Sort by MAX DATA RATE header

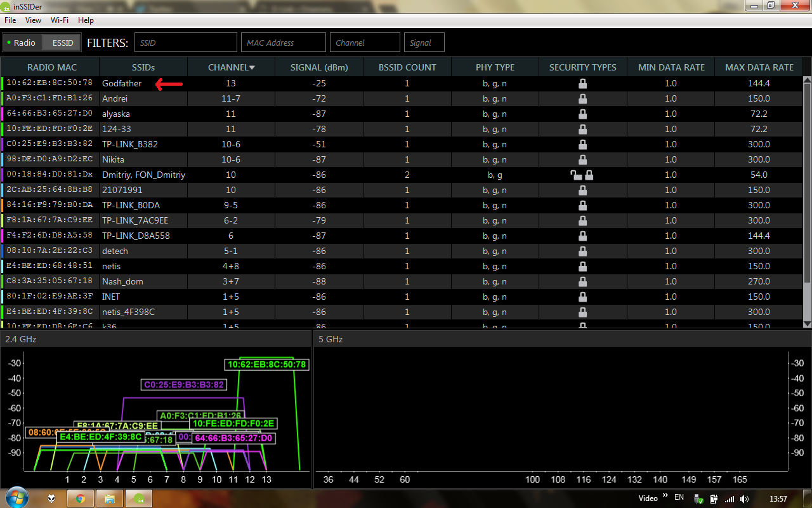tap(759, 67)
